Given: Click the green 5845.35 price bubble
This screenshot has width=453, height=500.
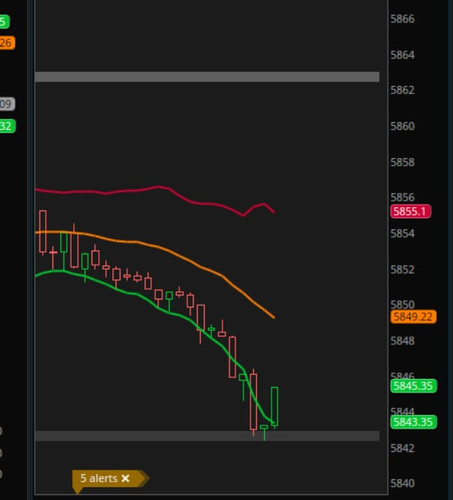Looking at the screenshot, I should [413, 386].
